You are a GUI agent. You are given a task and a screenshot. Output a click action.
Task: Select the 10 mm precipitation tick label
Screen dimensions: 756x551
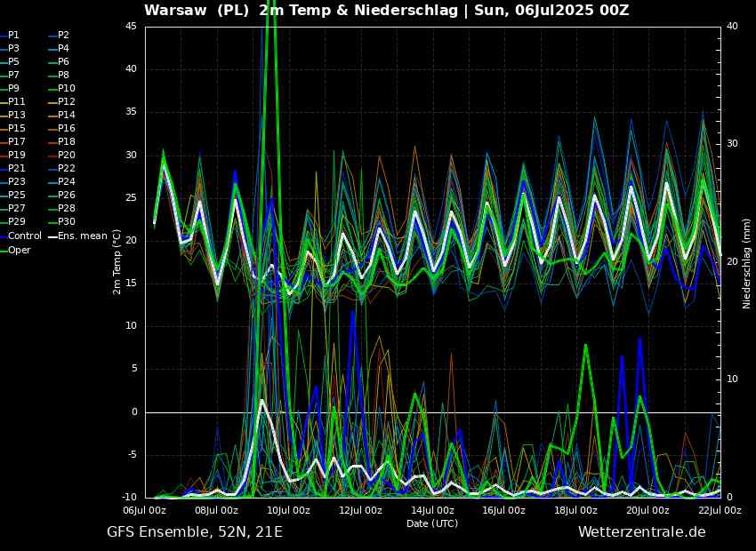tap(732, 379)
